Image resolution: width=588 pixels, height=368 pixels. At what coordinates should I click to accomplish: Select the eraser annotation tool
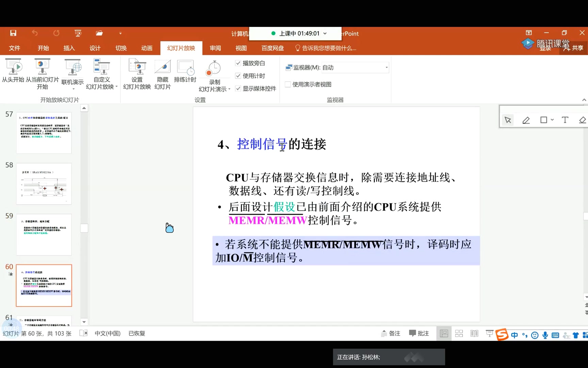click(x=582, y=120)
